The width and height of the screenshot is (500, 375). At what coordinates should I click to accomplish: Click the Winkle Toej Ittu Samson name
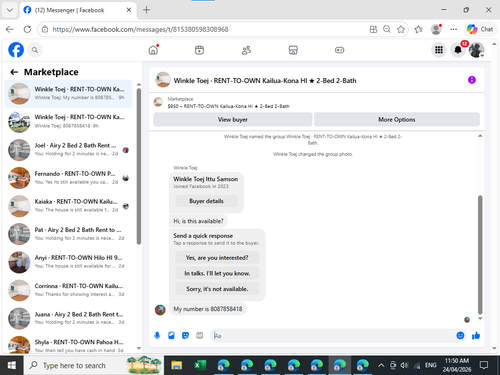click(205, 179)
